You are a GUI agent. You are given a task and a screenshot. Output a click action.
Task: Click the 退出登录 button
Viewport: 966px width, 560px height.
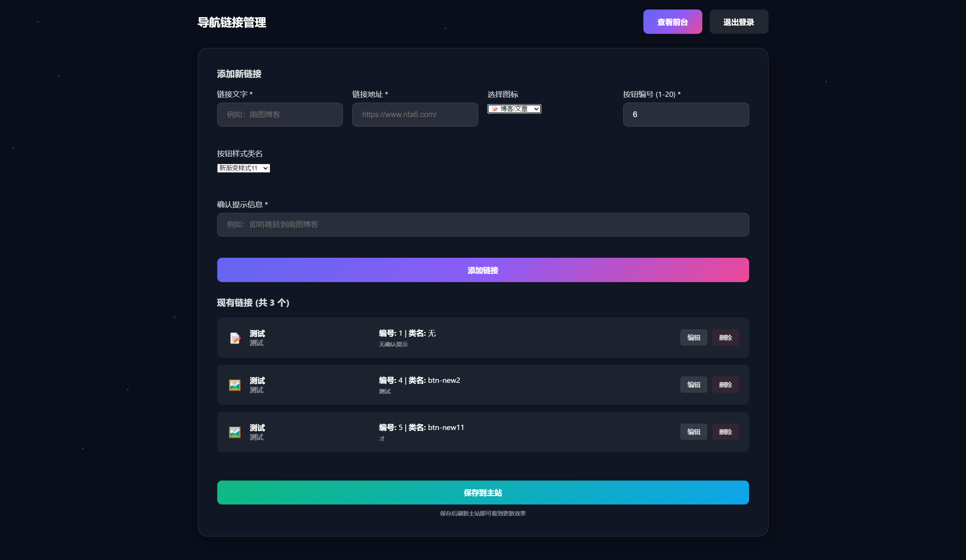click(x=738, y=21)
